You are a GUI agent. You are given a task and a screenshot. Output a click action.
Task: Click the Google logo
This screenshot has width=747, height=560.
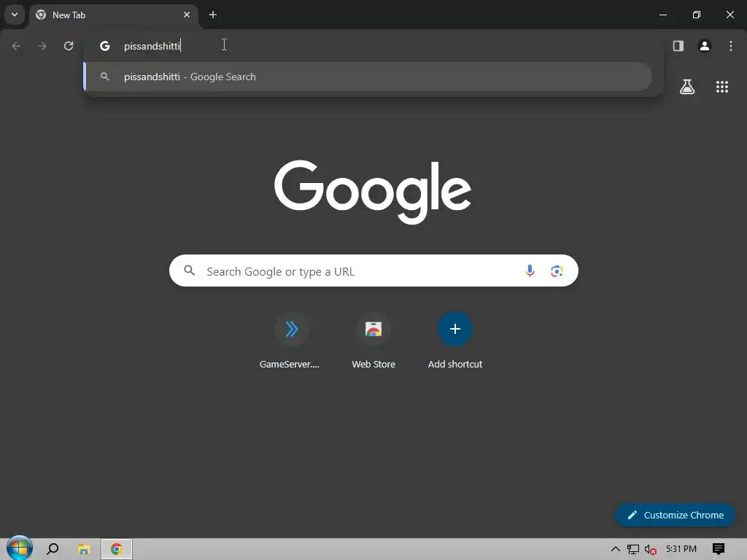373,192
